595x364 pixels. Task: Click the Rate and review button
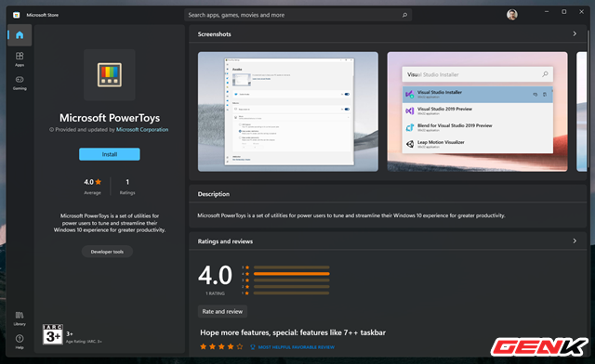tap(222, 311)
